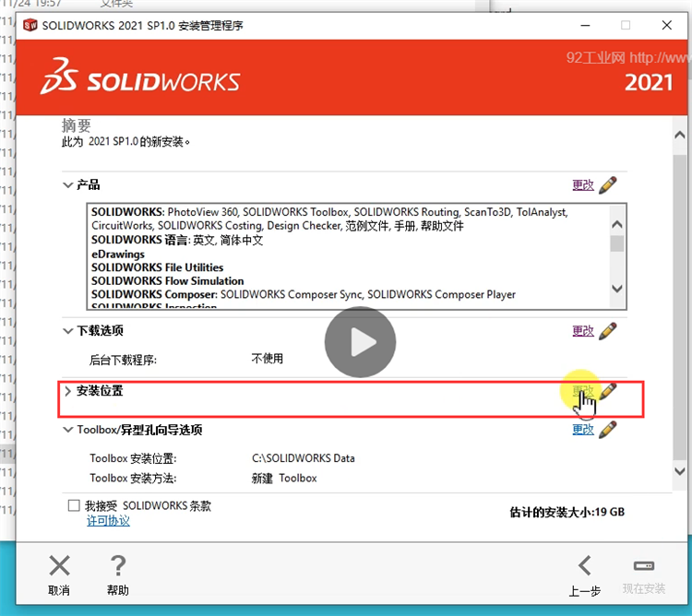The width and height of the screenshot is (692, 616).
Task: Collapse the 产品 section
Action: [67, 184]
